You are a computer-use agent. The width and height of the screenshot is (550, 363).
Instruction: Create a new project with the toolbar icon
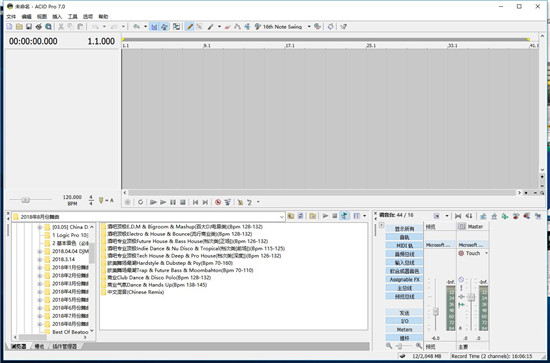[x=9, y=27]
